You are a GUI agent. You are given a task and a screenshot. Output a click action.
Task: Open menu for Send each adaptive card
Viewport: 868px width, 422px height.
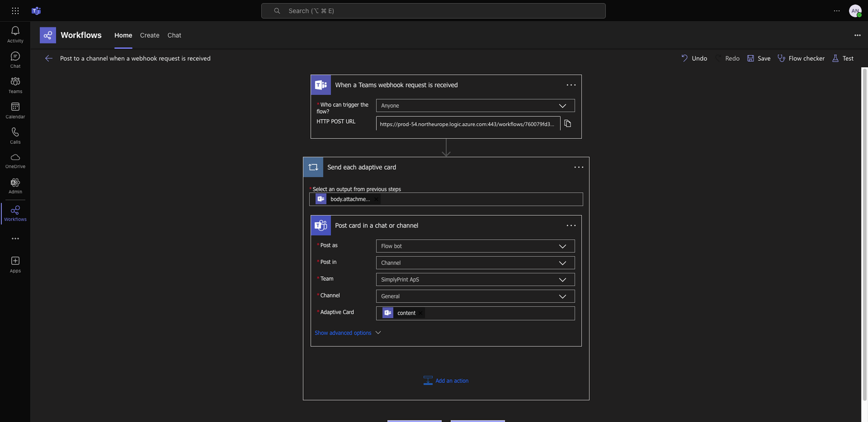coord(579,167)
